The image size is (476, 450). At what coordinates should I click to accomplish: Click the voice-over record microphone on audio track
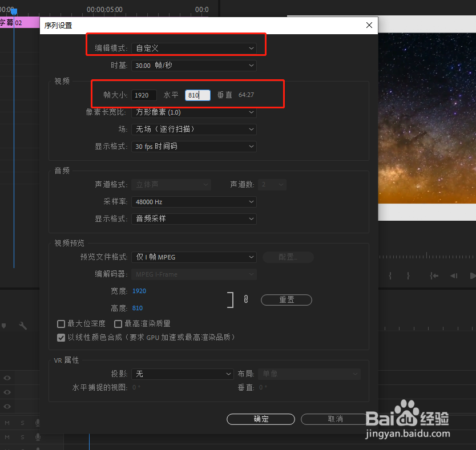(38, 423)
